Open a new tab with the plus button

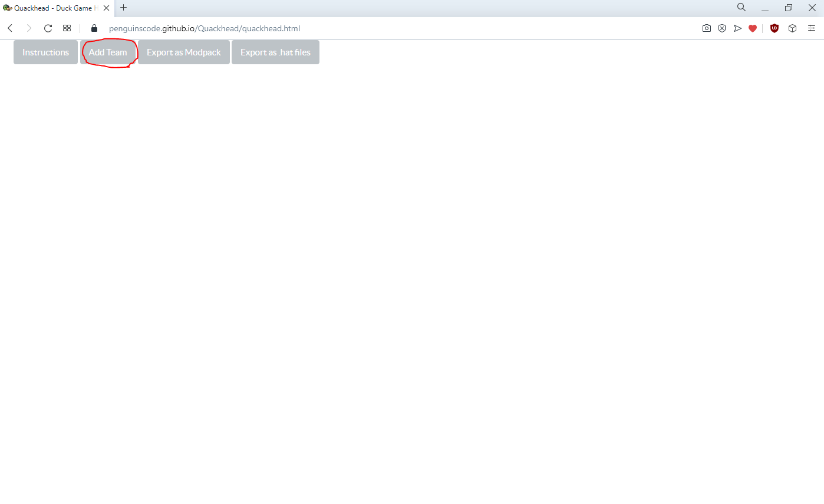pyautogui.click(x=123, y=8)
